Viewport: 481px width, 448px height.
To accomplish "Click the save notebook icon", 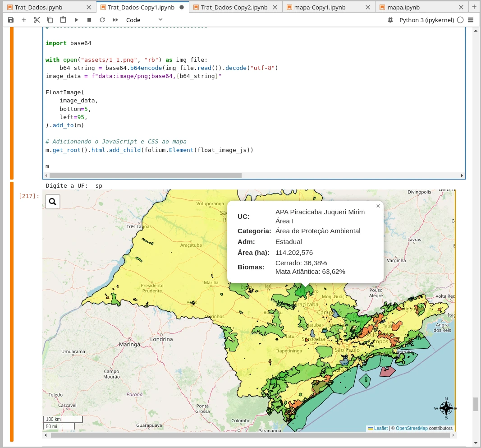I will tap(11, 20).
